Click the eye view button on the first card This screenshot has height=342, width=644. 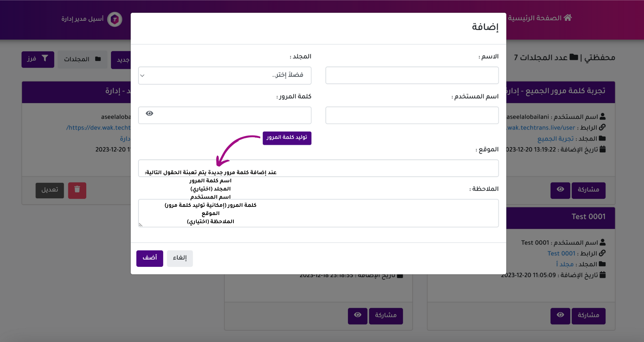tap(560, 190)
